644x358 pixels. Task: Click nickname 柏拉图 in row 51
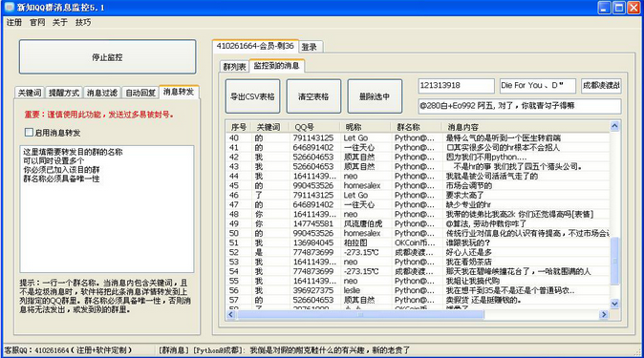[x=355, y=242]
